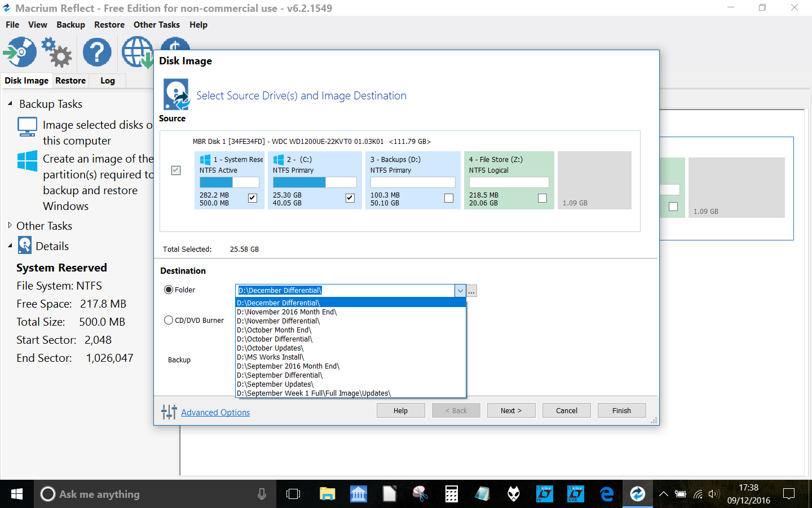812x508 pixels.
Task: Open the Other Tasks menu
Action: coord(157,25)
